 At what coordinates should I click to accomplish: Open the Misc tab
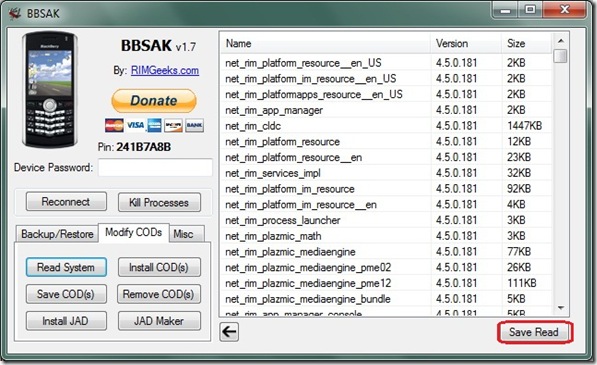click(187, 234)
